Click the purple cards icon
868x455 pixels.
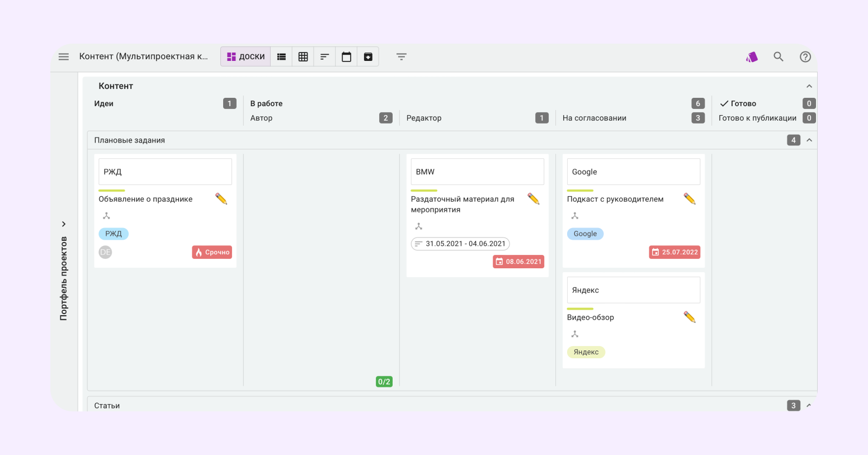pos(752,56)
